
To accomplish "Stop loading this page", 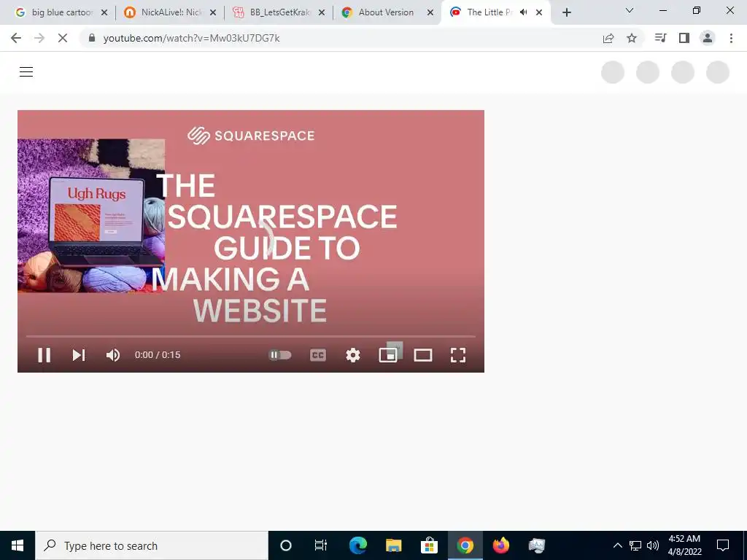I will tap(63, 38).
